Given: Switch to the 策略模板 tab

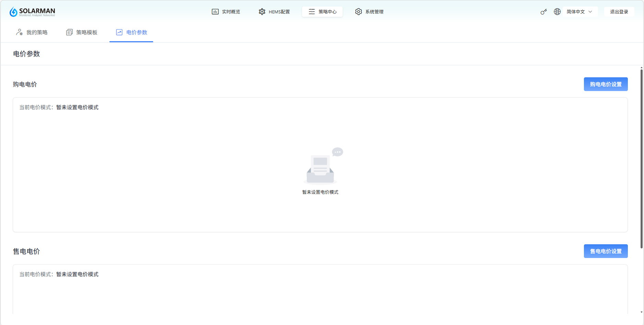Looking at the screenshot, I should tap(87, 32).
